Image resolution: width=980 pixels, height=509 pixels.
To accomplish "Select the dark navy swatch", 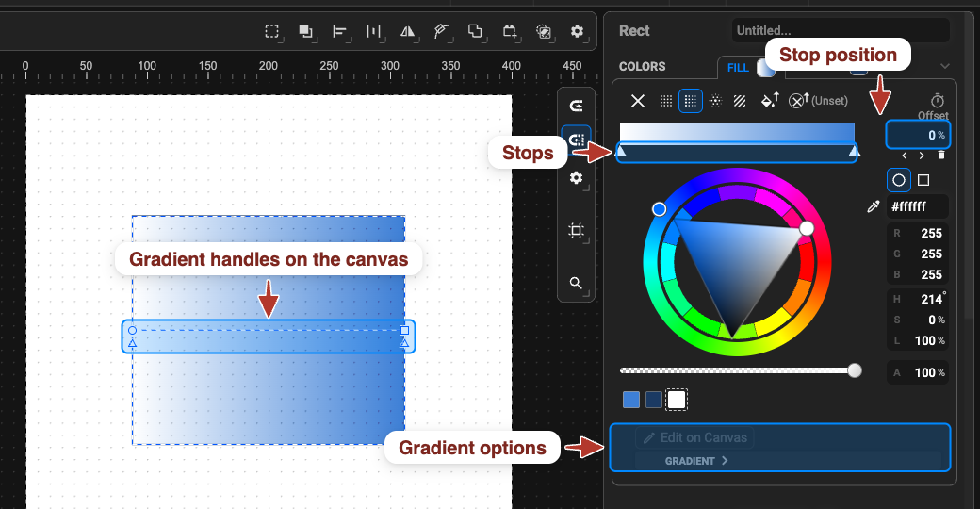I will 654,400.
